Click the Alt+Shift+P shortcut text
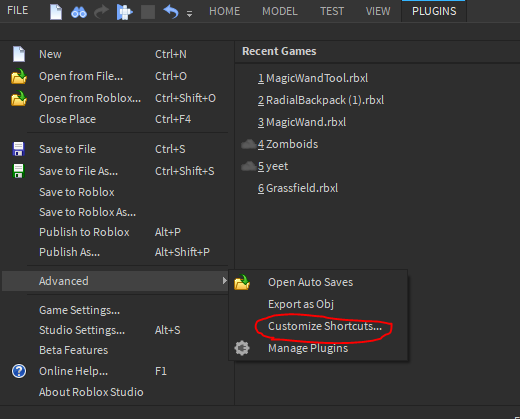520x419 pixels. tap(182, 252)
